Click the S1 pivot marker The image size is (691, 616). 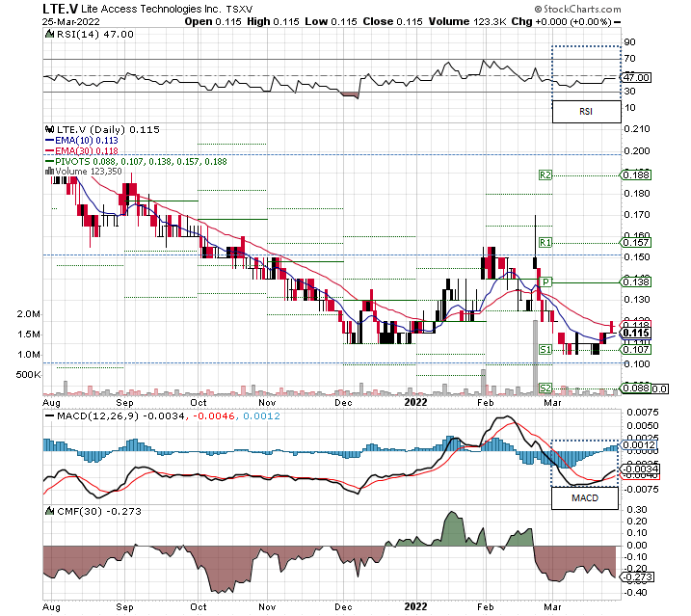pyautogui.click(x=545, y=350)
